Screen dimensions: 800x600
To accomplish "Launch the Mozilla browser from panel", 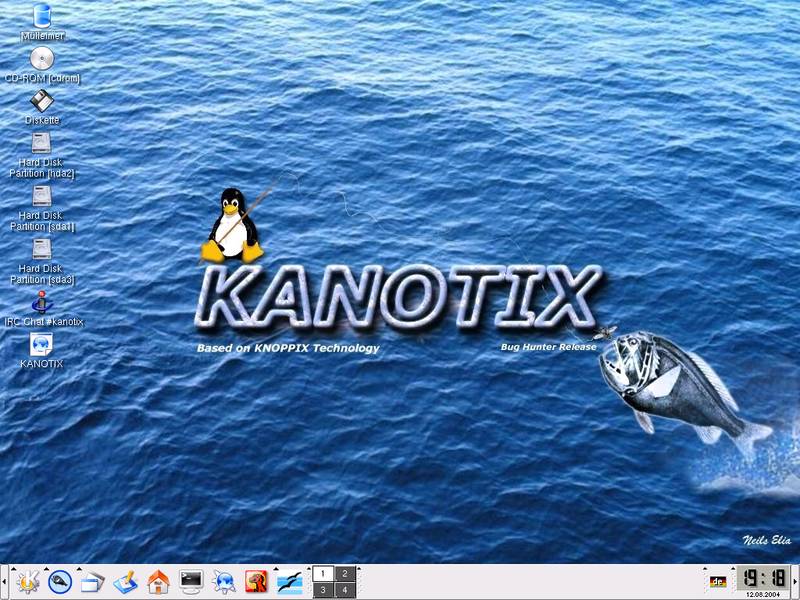I will pos(257,581).
